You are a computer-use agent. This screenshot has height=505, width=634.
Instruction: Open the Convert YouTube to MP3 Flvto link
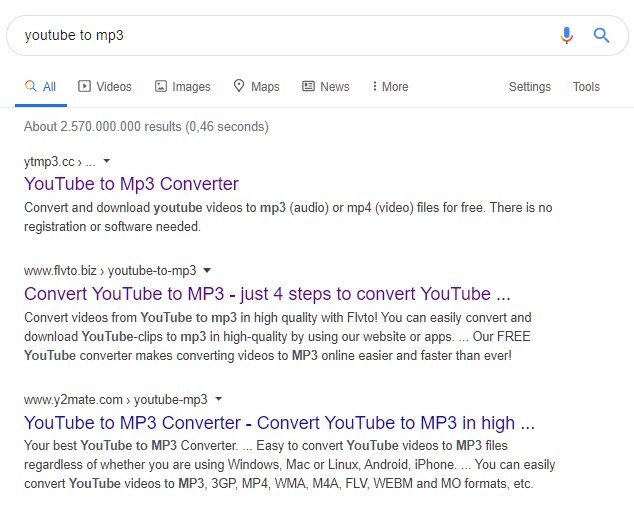[x=267, y=294]
